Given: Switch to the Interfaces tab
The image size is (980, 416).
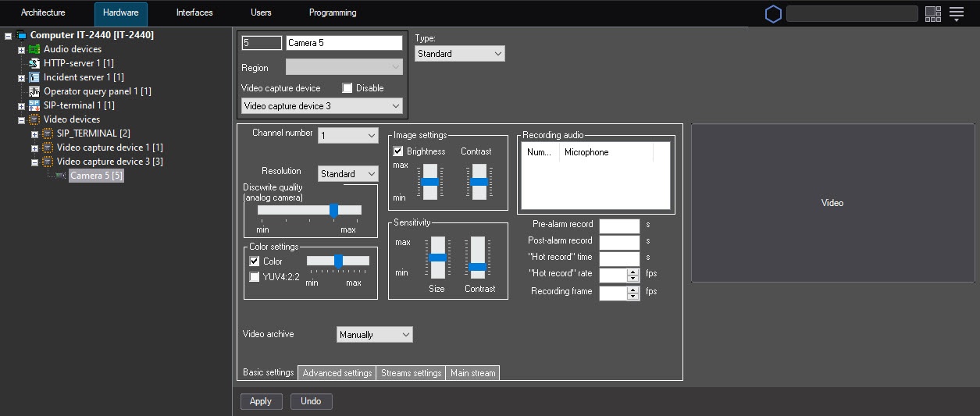Looking at the screenshot, I should 194,13.
